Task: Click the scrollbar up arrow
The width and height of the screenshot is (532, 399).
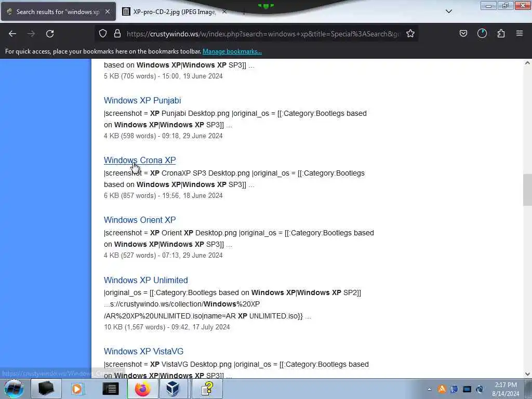Action: (x=527, y=63)
